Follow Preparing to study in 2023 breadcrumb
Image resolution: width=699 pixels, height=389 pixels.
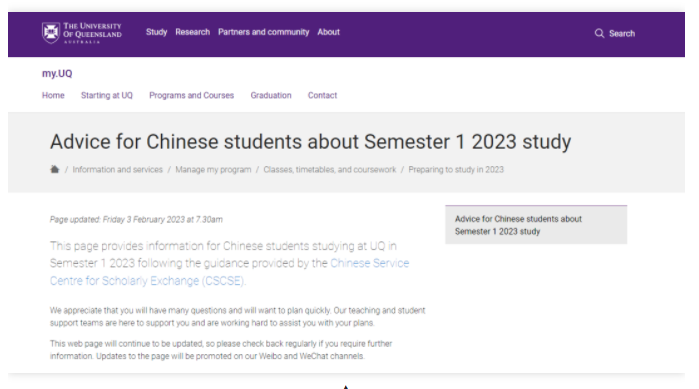pos(456,170)
